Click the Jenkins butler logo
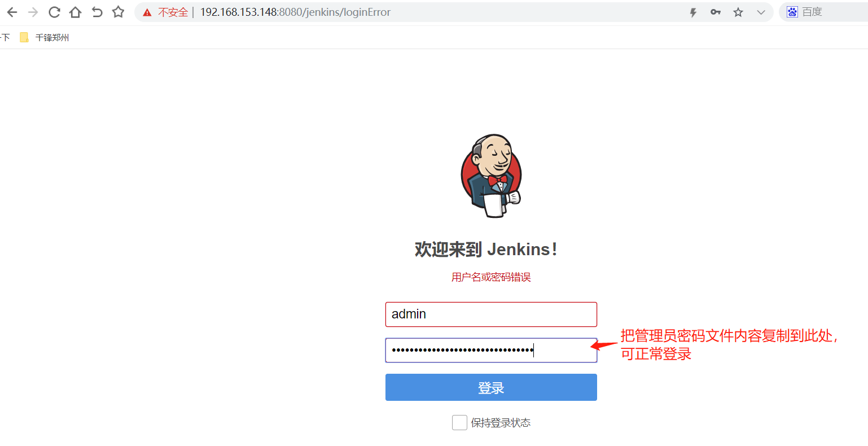 (x=491, y=176)
